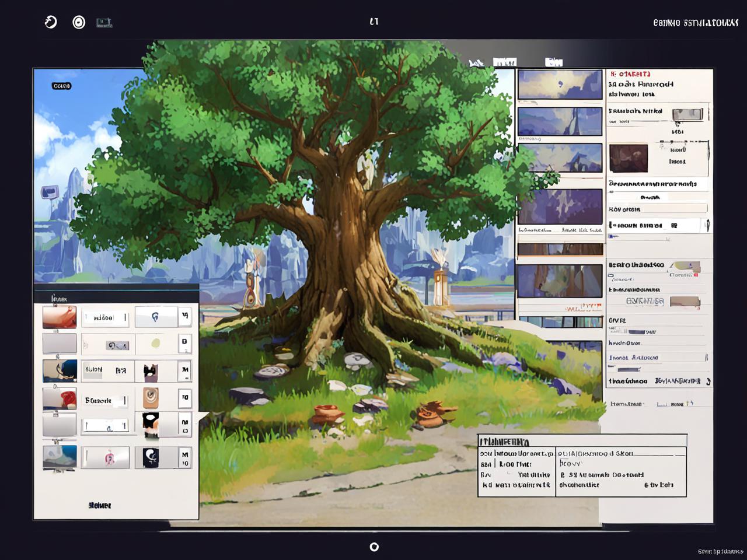Click the concentric circle target icon in top bar
This screenshot has height=560, width=747.
click(x=79, y=22)
